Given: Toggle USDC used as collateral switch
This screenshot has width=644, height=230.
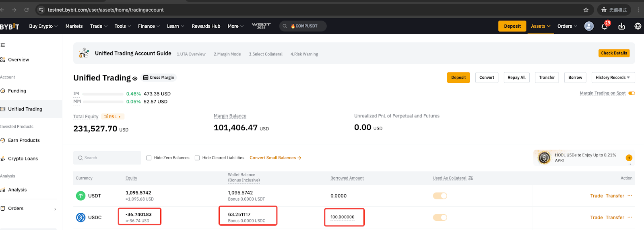Looking at the screenshot, I should click(440, 218).
